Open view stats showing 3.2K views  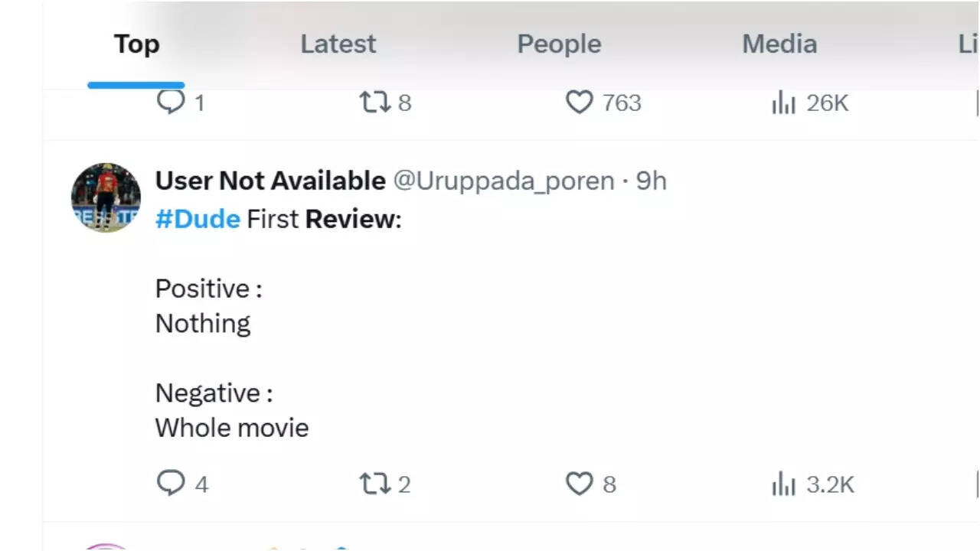point(784,484)
